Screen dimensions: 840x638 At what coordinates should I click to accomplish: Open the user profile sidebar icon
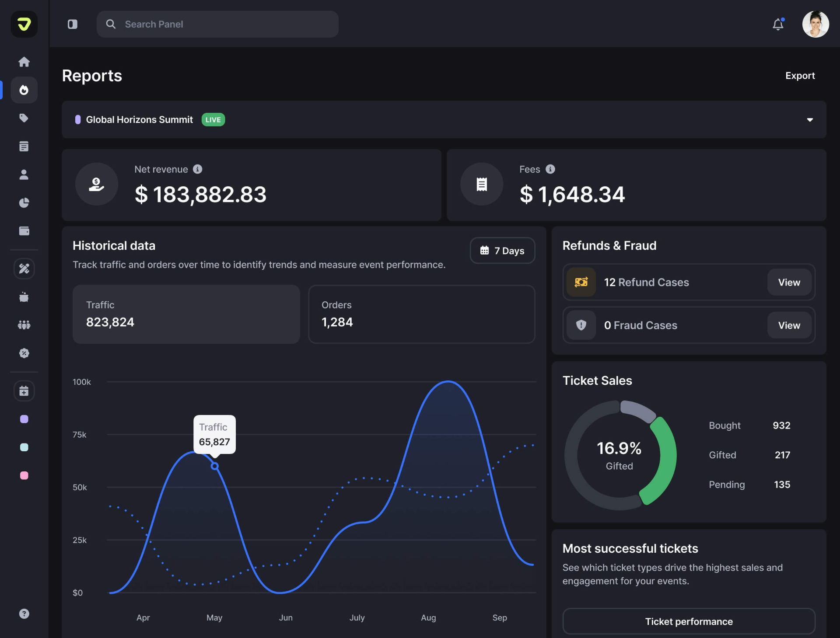pos(24,174)
